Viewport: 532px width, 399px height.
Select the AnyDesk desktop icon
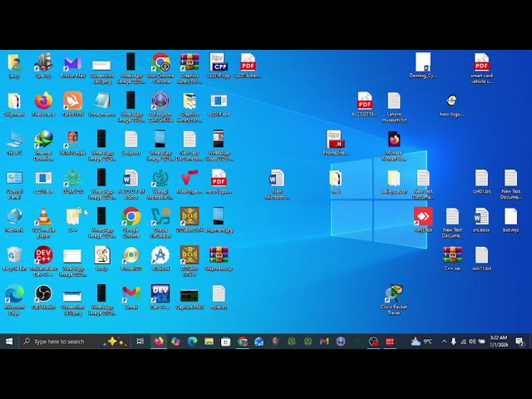point(423,218)
